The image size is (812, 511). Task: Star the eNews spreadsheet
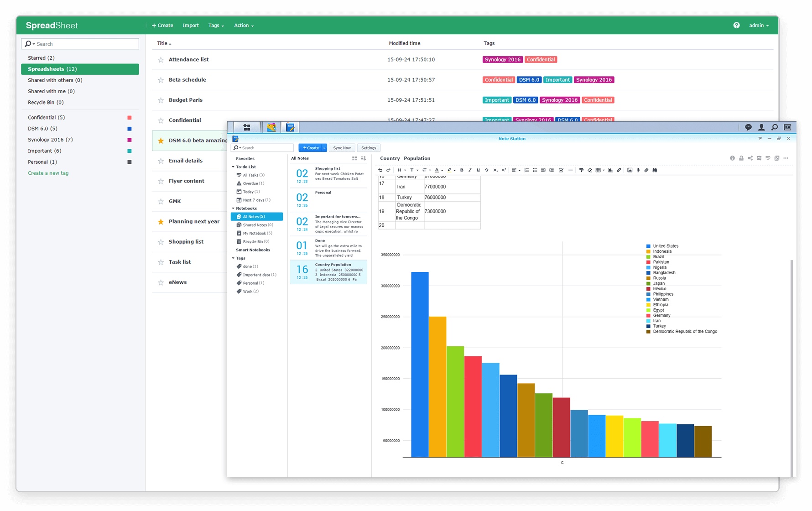tap(161, 282)
